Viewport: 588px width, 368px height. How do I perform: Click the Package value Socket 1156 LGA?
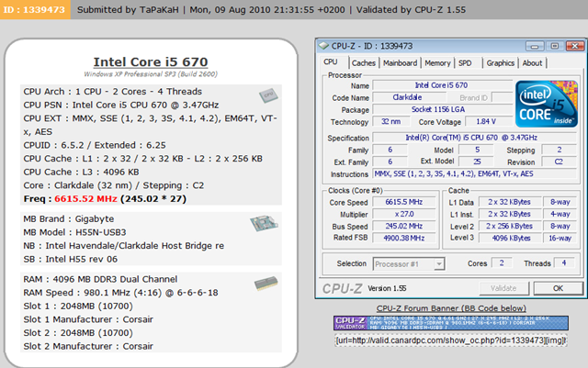(442, 109)
